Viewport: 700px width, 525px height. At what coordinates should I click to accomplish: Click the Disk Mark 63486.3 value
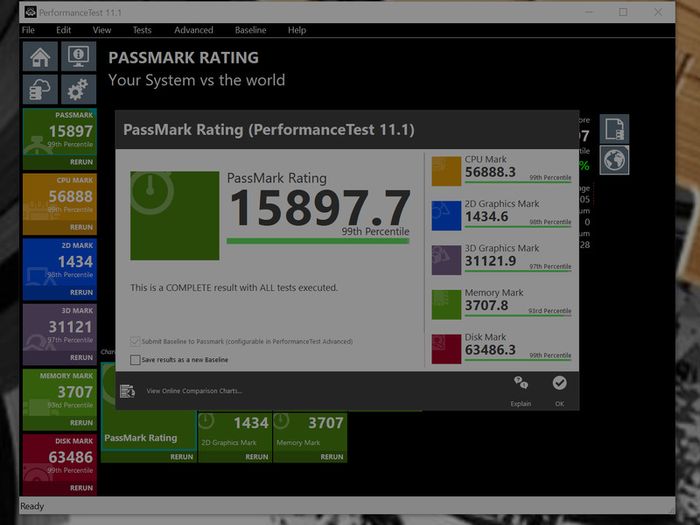point(490,350)
